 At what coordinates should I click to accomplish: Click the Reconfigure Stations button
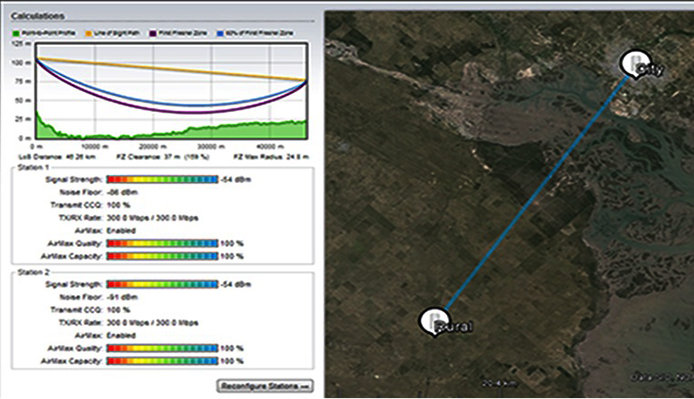tap(265, 386)
